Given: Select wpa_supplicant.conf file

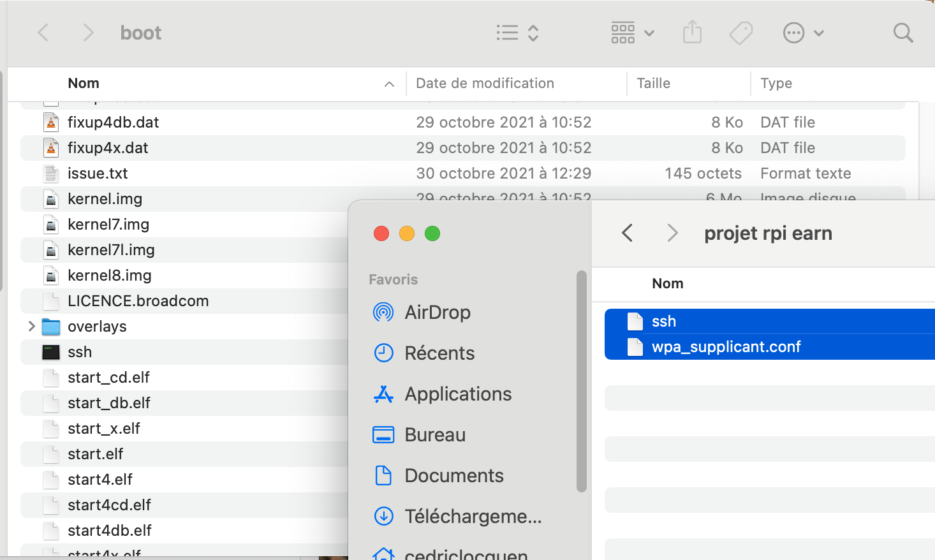Looking at the screenshot, I should [726, 347].
